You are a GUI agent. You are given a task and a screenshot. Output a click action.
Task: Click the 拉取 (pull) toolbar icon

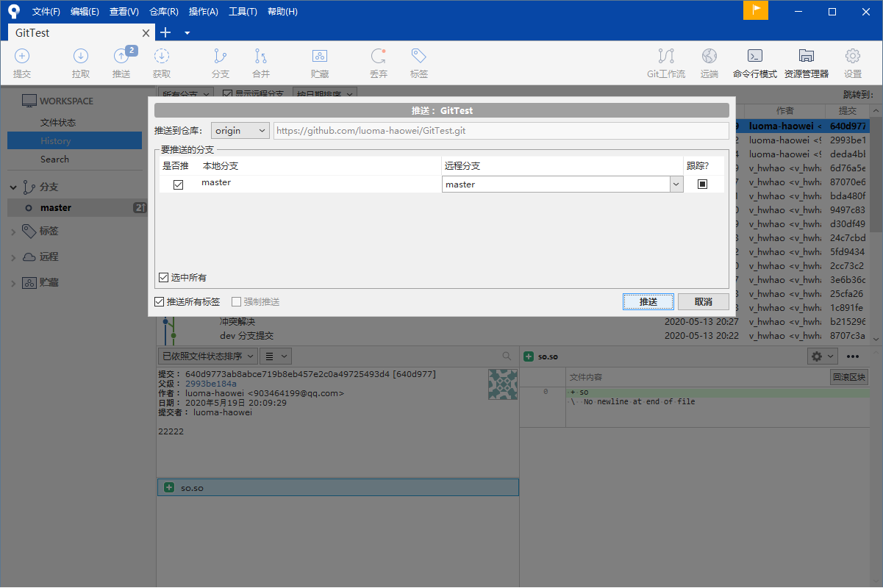pyautogui.click(x=81, y=56)
